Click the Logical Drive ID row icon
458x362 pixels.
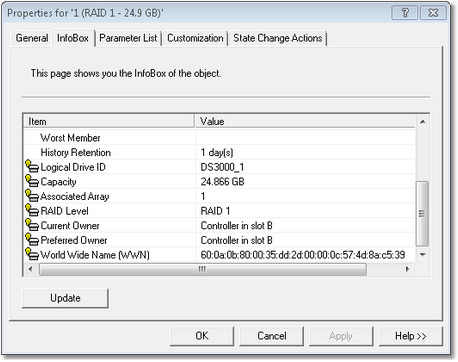[x=32, y=166]
